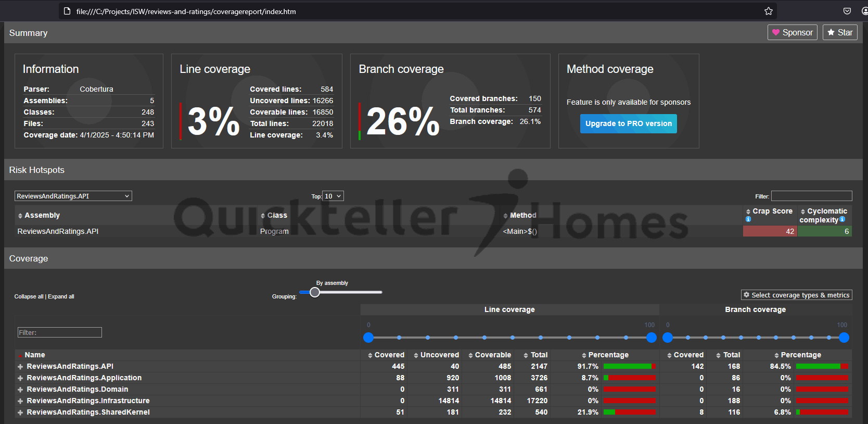Expand the ReviewsAndRatings.Domain row
868x424 pixels.
coord(20,390)
